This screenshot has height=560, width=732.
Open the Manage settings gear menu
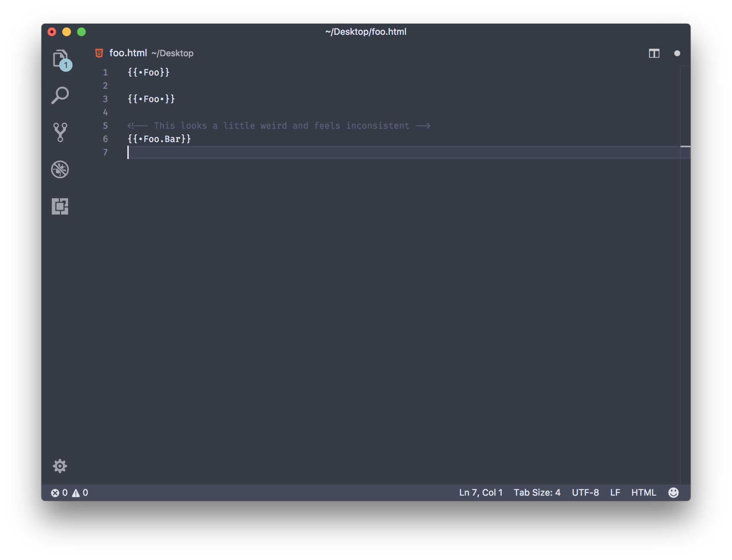coord(60,466)
